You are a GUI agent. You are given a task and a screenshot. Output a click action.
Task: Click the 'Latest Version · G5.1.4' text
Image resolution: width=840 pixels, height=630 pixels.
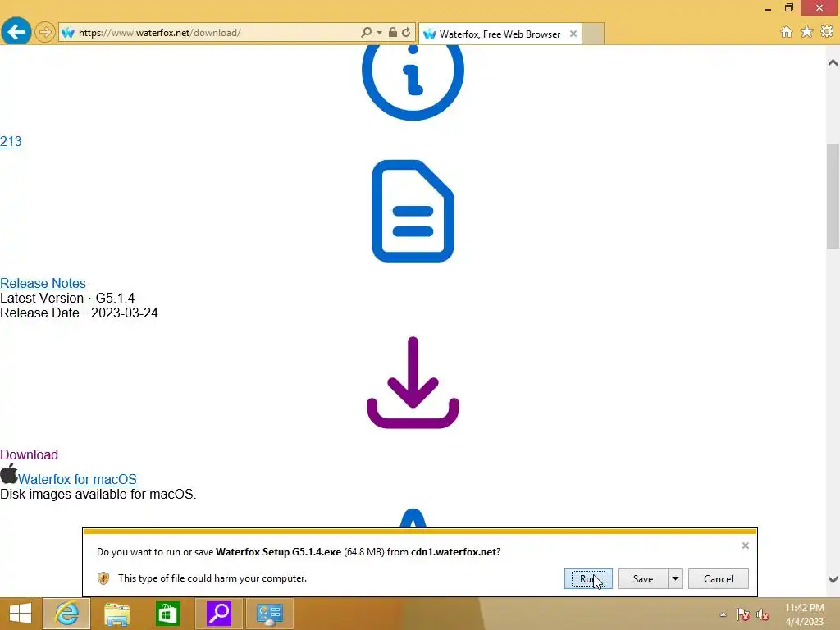tap(67, 298)
